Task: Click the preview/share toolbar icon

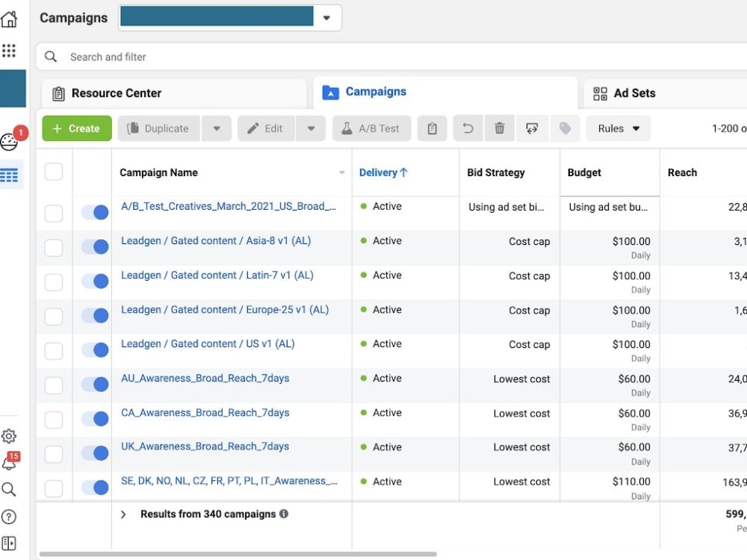Action: coord(532,128)
